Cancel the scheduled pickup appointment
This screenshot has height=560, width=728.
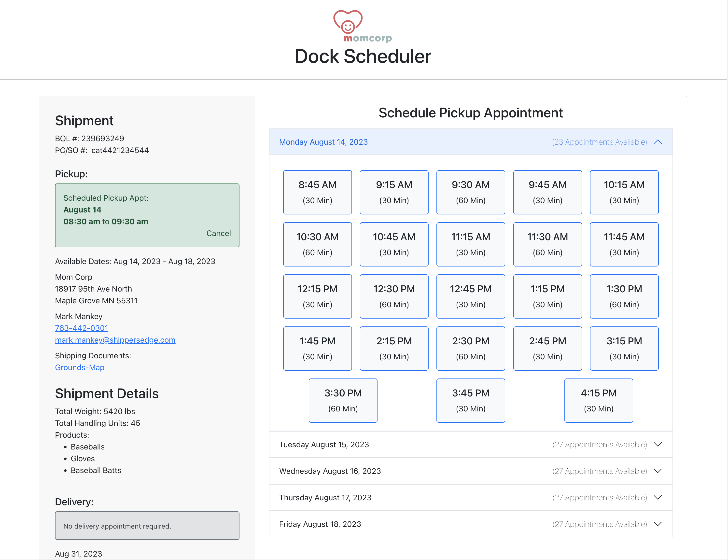point(219,233)
